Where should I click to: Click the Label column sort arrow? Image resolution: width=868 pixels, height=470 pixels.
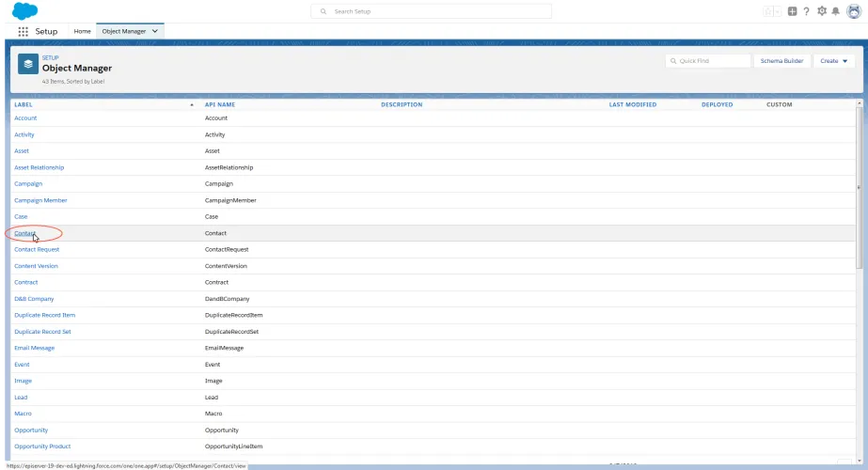coord(192,104)
